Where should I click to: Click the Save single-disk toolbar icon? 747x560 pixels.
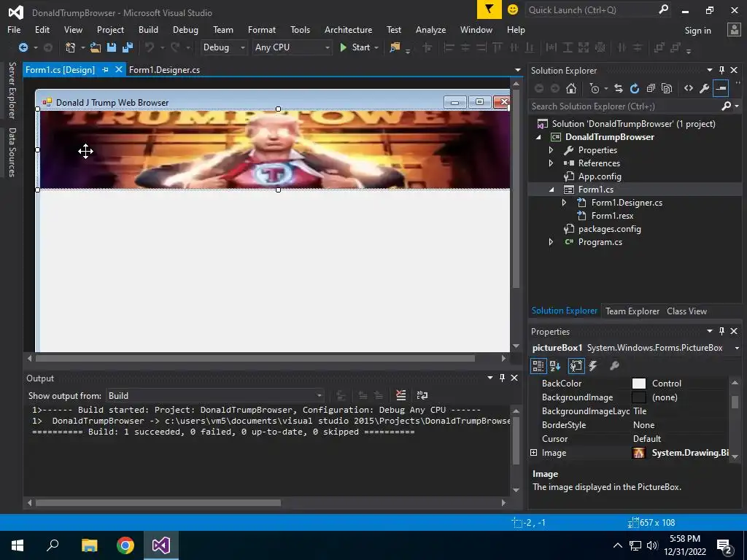[112, 47]
